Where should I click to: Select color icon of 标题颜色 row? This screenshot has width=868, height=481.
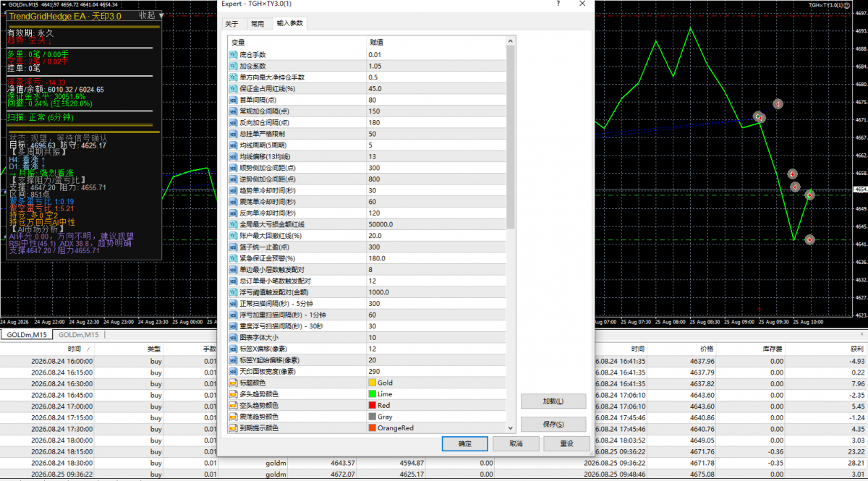pos(233,383)
